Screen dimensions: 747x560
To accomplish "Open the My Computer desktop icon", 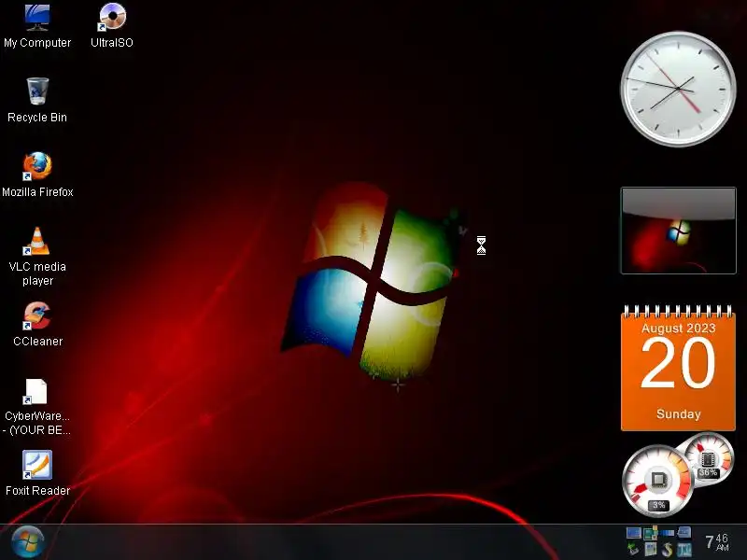I will [37, 17].
